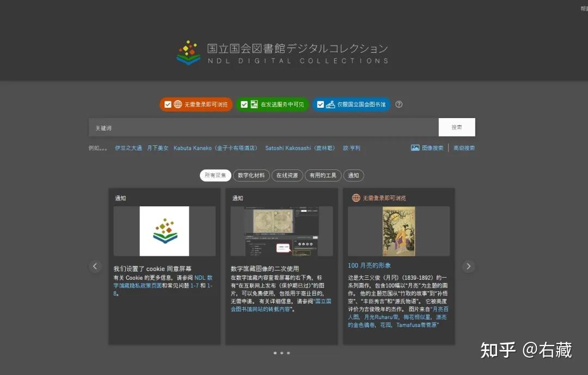Click the 我们设置了 cookie 同意屏幕 heading
The width and height of the screenshot is (588, 375).
click(x=152, y=268)
